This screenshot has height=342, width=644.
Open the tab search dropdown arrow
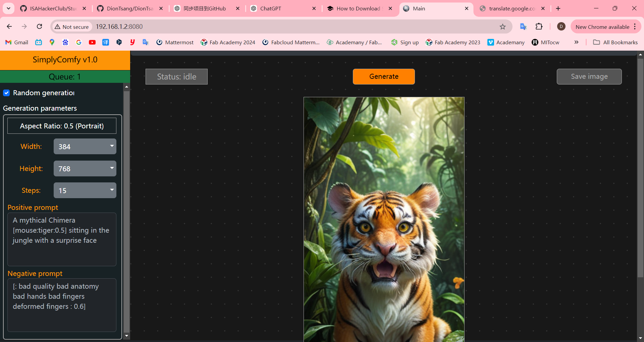(8, 8)
